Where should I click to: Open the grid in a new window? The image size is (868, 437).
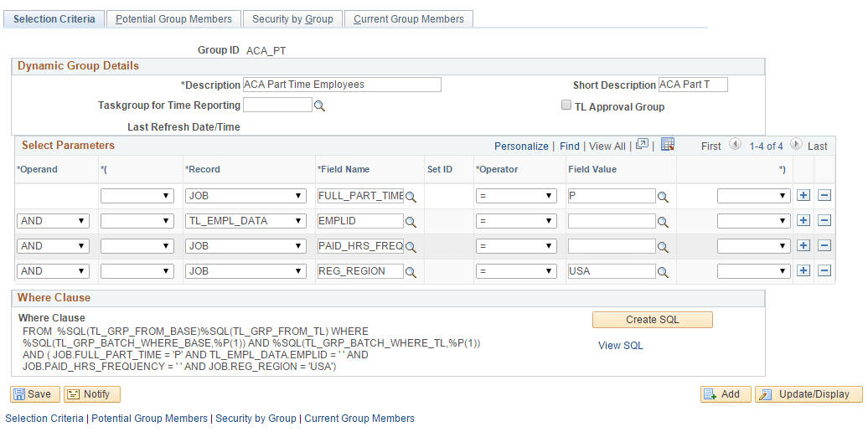(642, 144)
